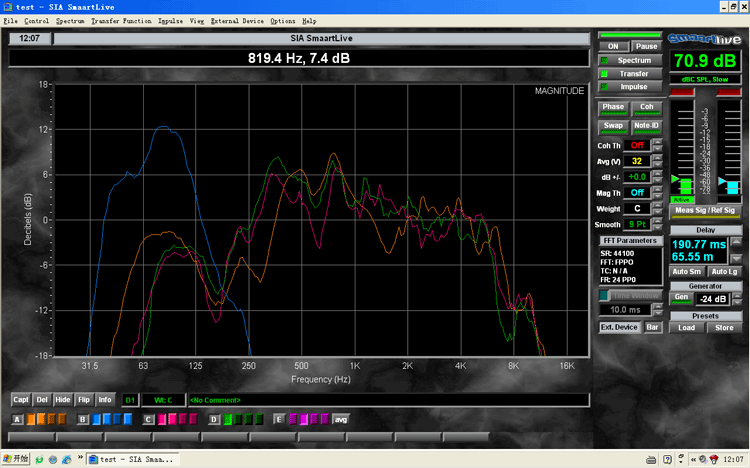This screenshot has height=468, width=750.
Task: Toggle the Coh coherence display
Action: pos(647,109)
